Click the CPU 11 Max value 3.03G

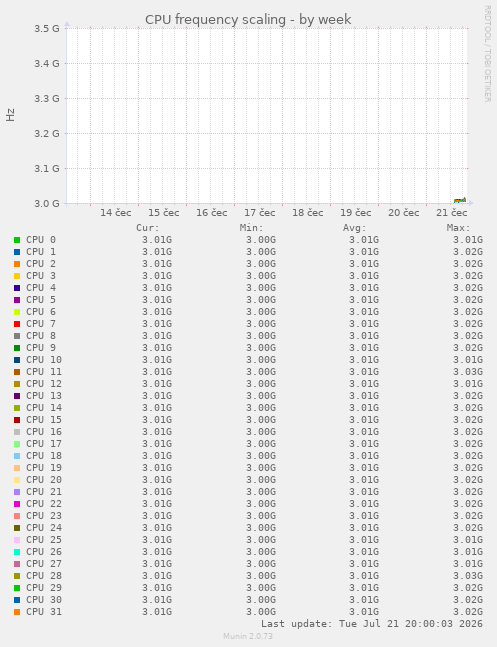tap(468, 372)
